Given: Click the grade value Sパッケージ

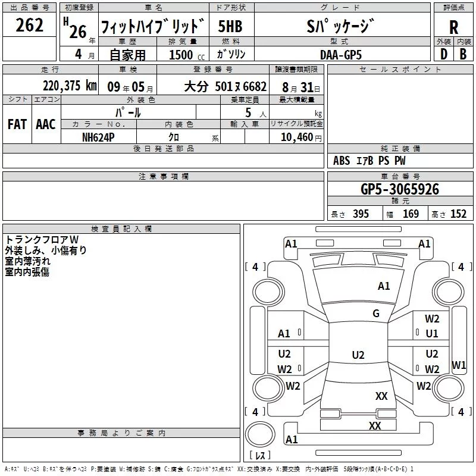Looking at the screenshot, I should [340, 26].
